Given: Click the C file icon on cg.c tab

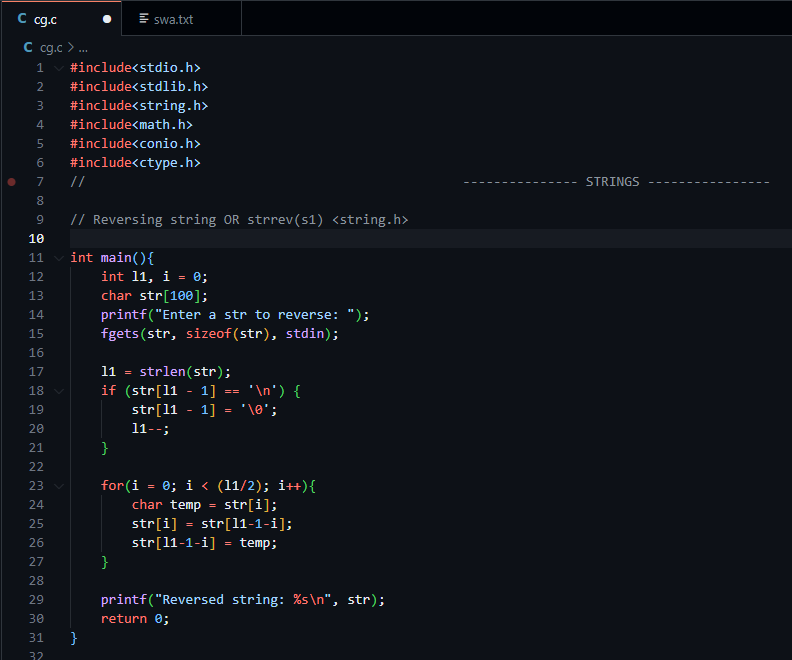Looking at the screenshot, I should click(x=22, y=19).
